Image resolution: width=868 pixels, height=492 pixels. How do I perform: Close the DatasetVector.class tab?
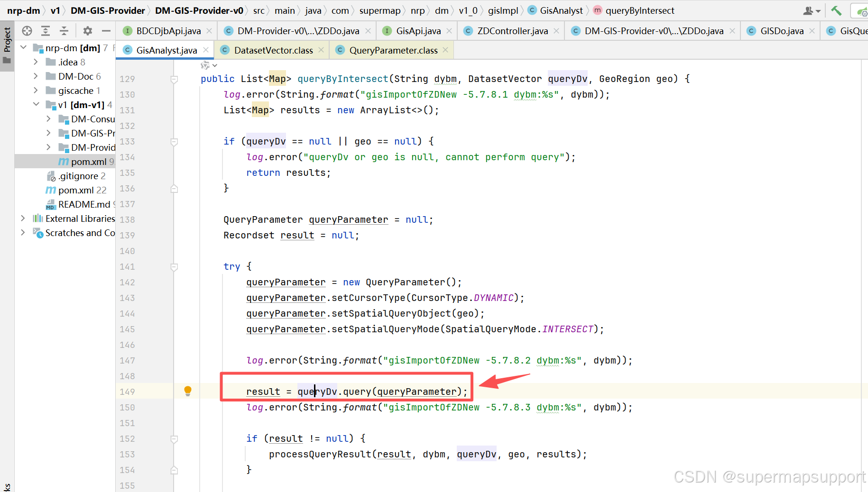click(321, 50)
